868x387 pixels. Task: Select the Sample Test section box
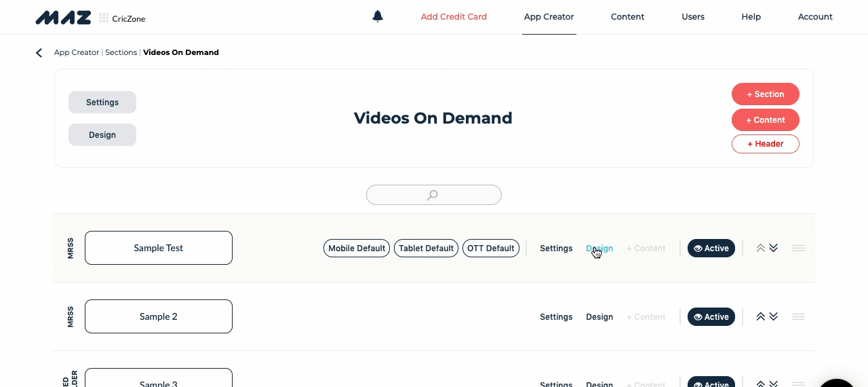159,248
